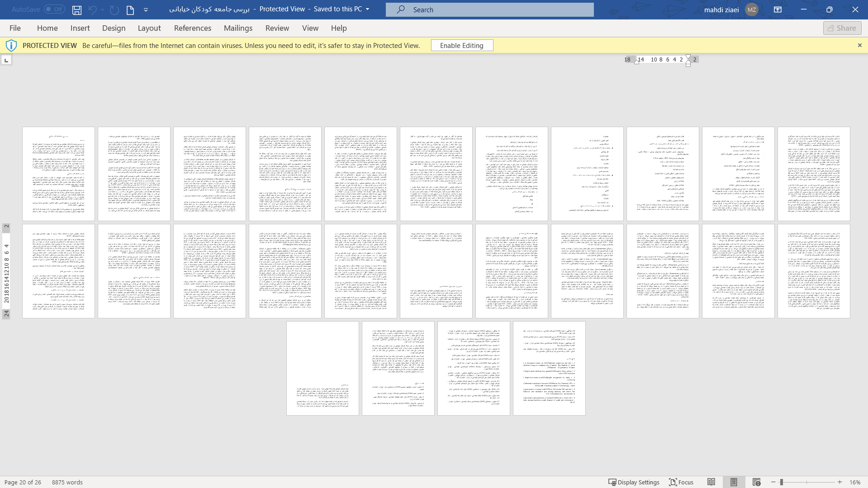Open the file location dropdown beside Saved to this PC
868x488 pixels.
tap(367, 9)
